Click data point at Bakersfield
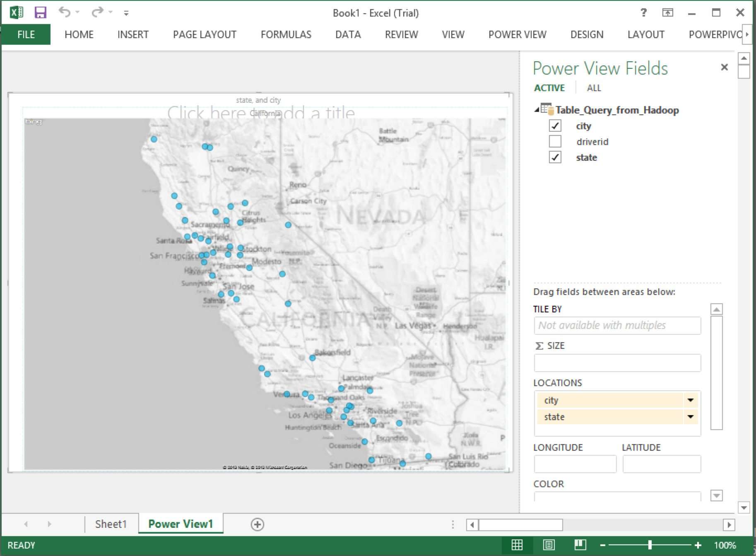756x556 pixels. pyautogui.click(x=312, y=358)
